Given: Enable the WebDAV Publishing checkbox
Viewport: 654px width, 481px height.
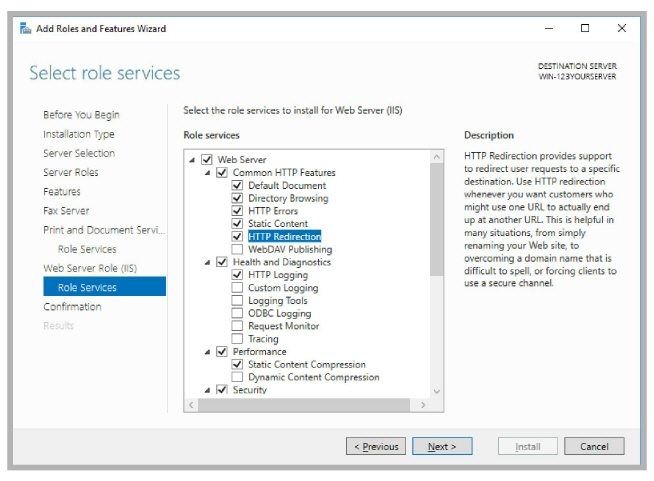Looking at the screenshot, I should pos(238,250).
